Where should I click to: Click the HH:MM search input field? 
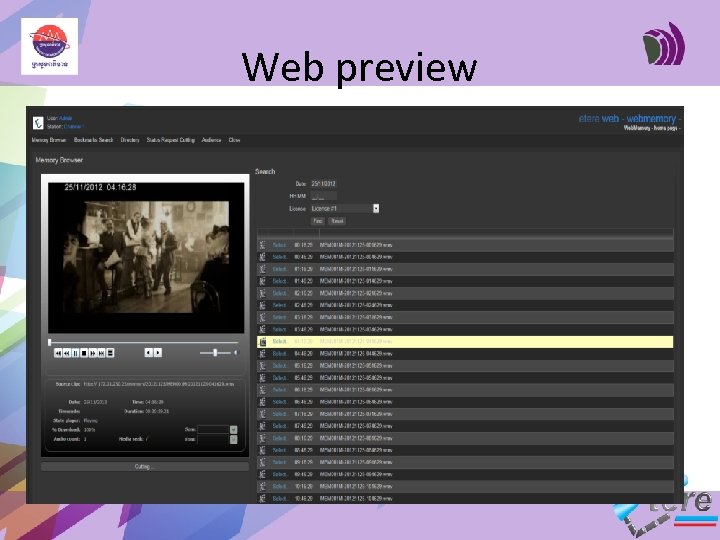click(324, 196)
